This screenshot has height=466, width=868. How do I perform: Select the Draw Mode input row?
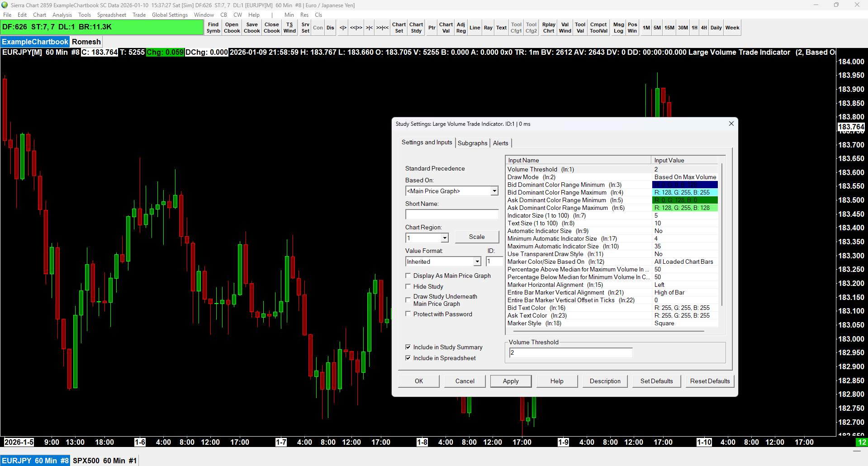pos(612,177)
